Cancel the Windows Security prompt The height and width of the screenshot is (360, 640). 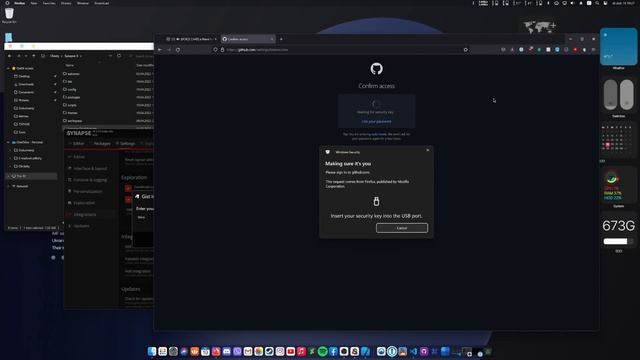(402, 228)
